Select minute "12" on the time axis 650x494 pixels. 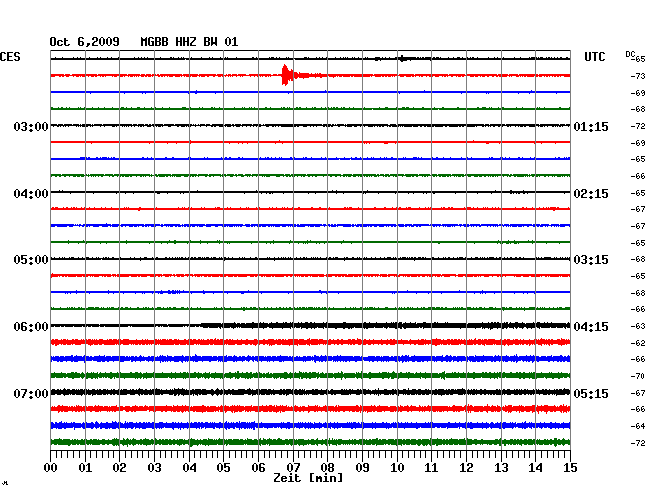tap(466, 468)
